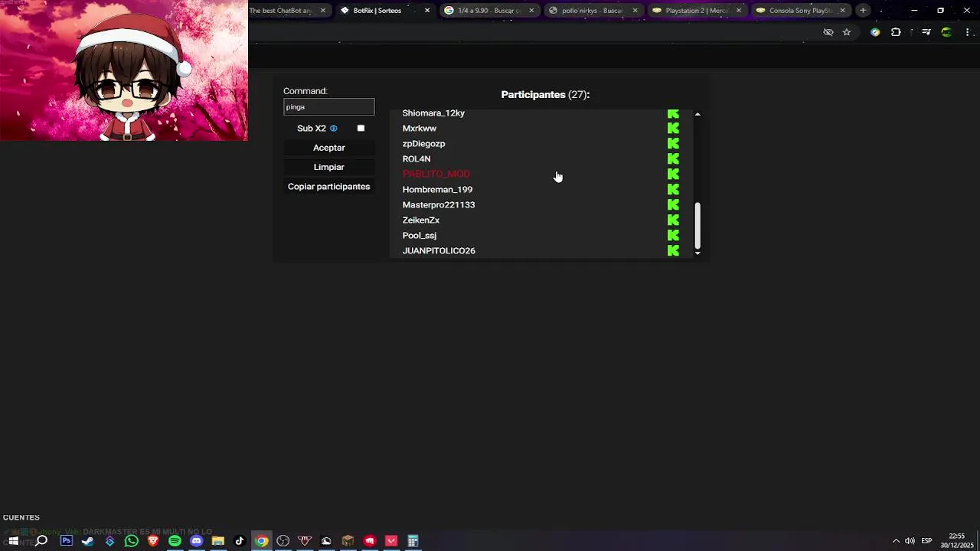Open the Calculator from the taskbar
The height and width of the screenshot is (551, 980).
point(413,541)
